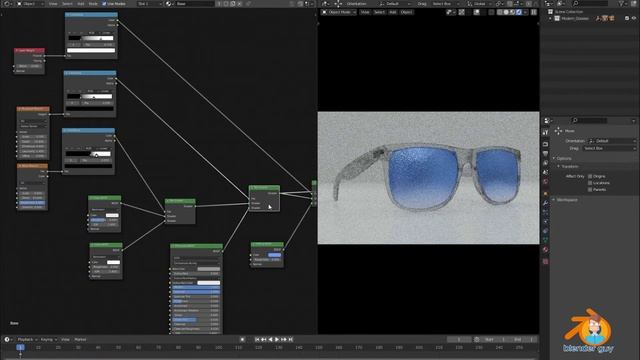Viewport: 640px width, 360px height.
Task: Open the Texture properties tab
Action: [545, 261]
